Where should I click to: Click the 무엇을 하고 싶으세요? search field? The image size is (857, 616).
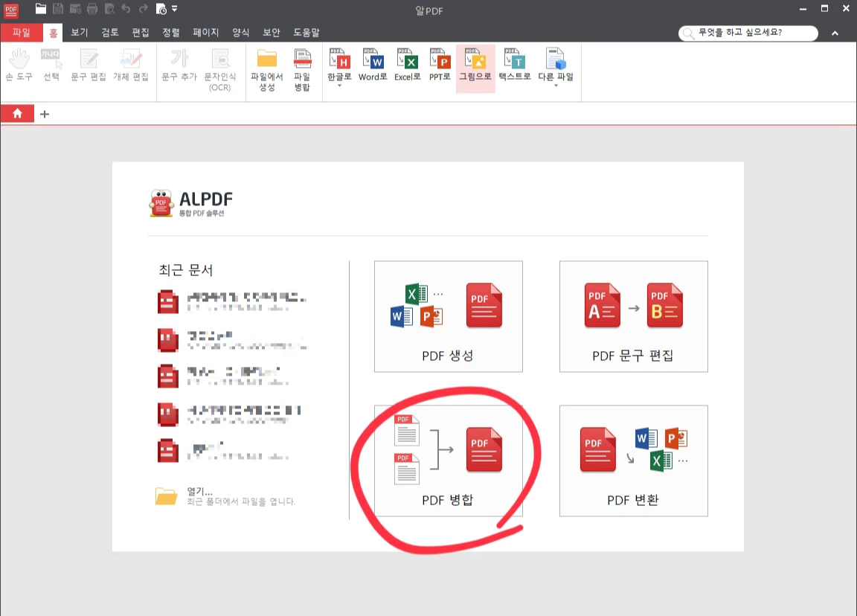tap(748, 33)
